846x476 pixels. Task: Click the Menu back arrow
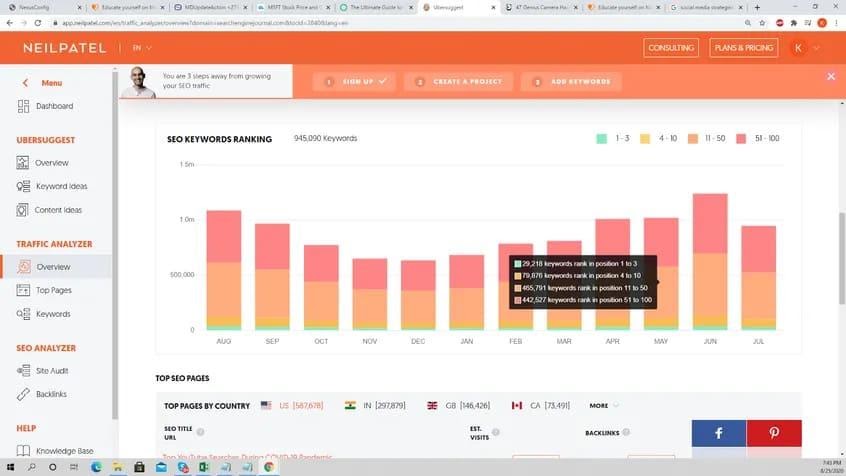25,83
